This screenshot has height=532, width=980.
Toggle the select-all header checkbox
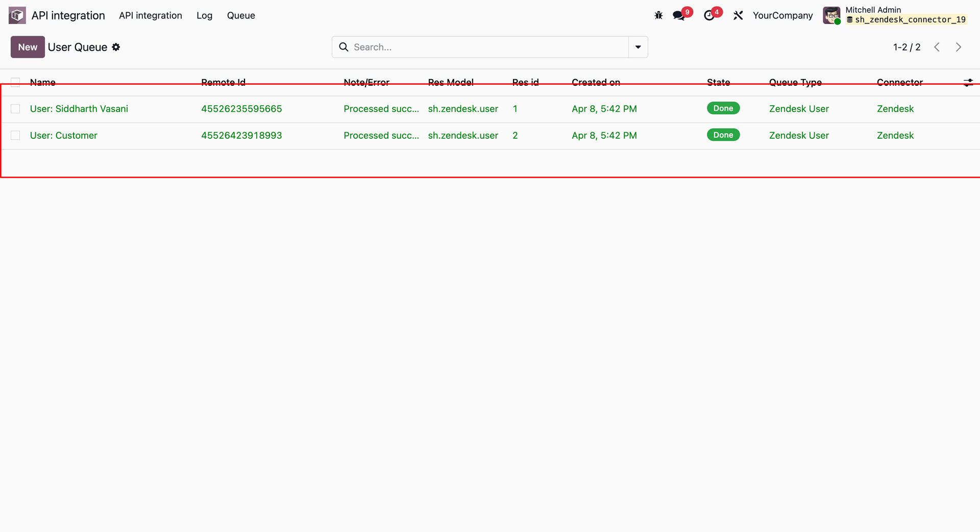pos(15,82)
